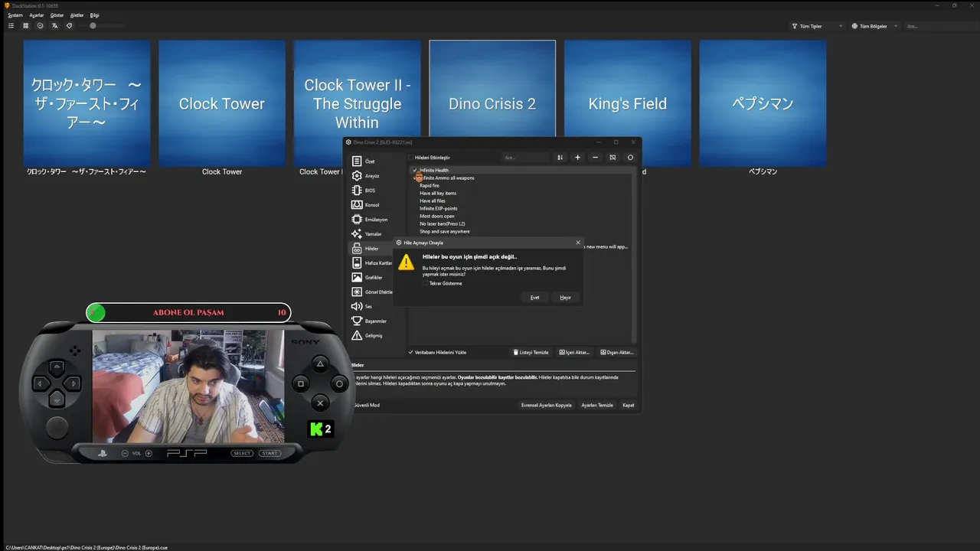Open the Tüm Tipler filter dropdown
The width and height of the screenshot is (980, 551).
coord(816,26)
